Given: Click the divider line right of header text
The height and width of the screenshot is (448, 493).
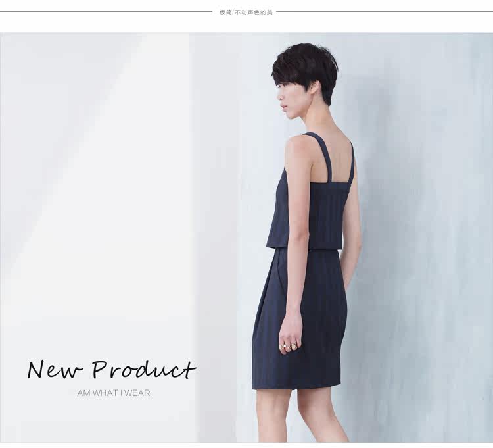Looking at the screenshot, I should pos(385,12).
